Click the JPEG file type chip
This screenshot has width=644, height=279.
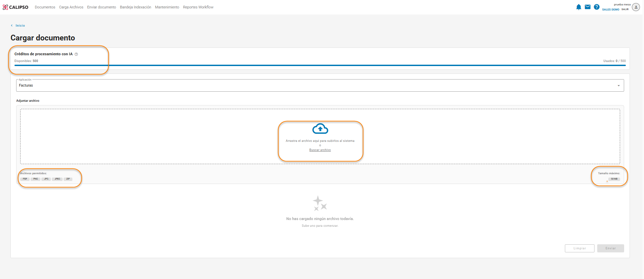coord(57,179)
